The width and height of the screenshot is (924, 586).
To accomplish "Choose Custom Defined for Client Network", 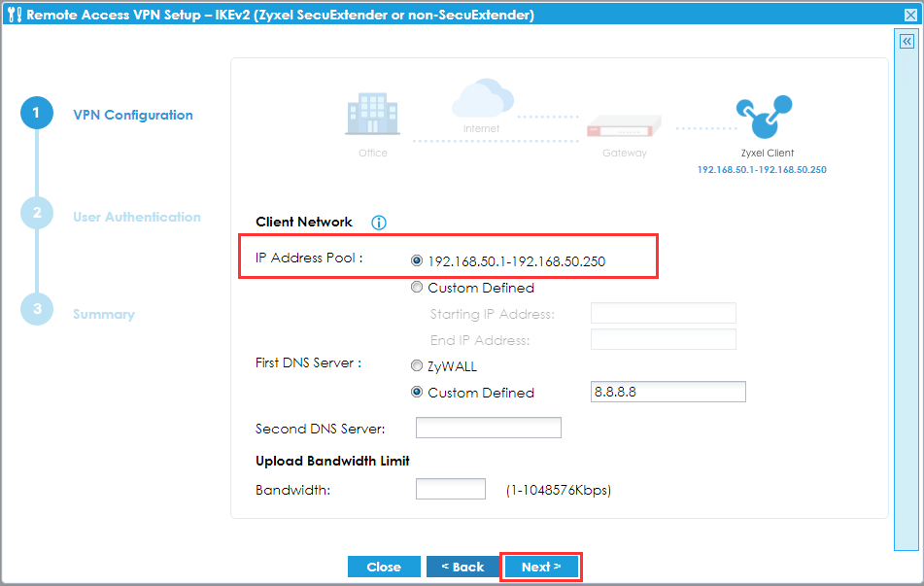I will pos(416,287).
